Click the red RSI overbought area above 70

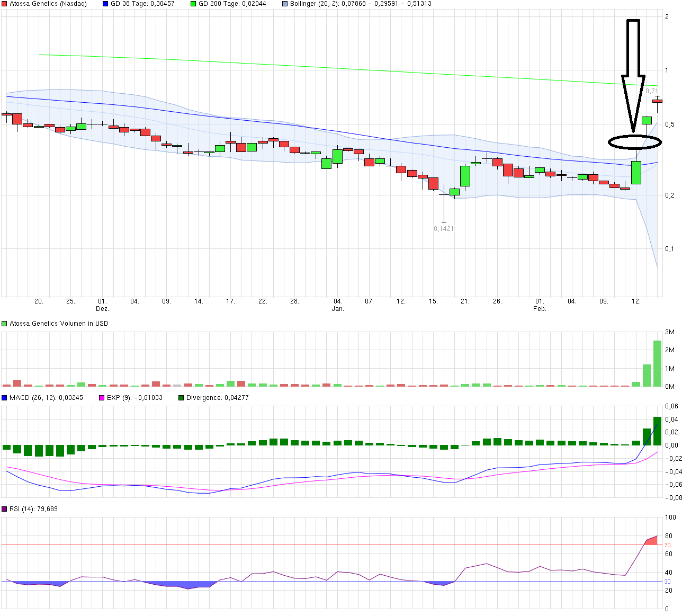[653, 541]
